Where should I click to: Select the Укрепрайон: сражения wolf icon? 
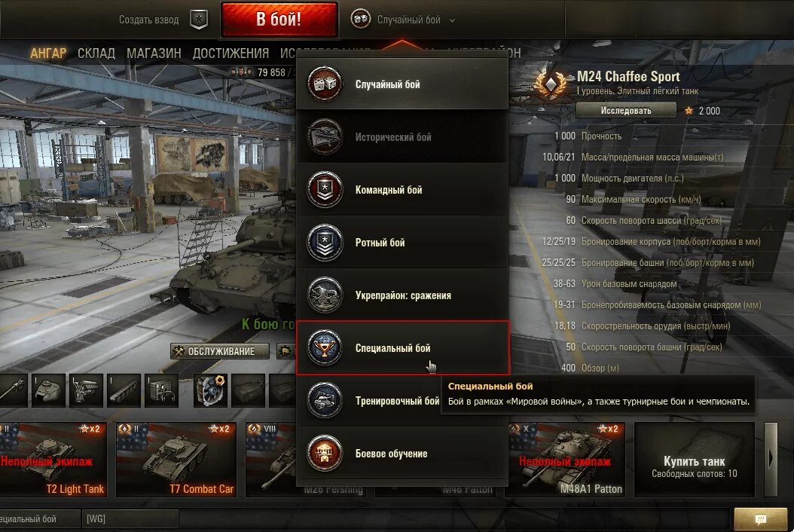tap(325, 295)
